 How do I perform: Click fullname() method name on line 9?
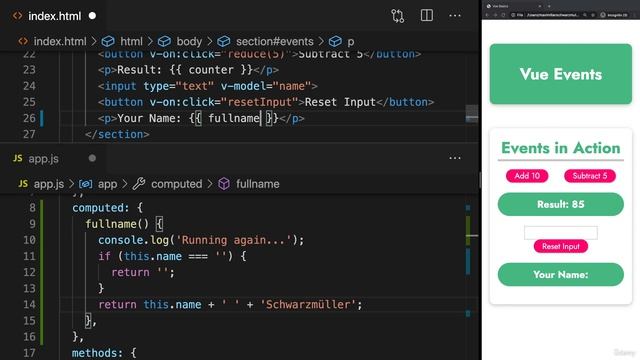(x=117, y=224)
